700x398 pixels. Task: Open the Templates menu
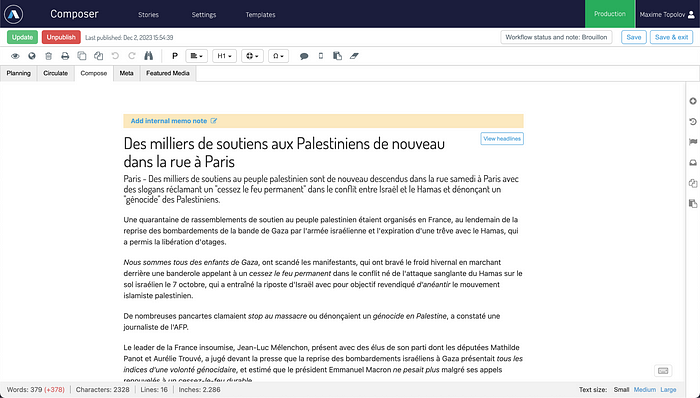point(260,15)
